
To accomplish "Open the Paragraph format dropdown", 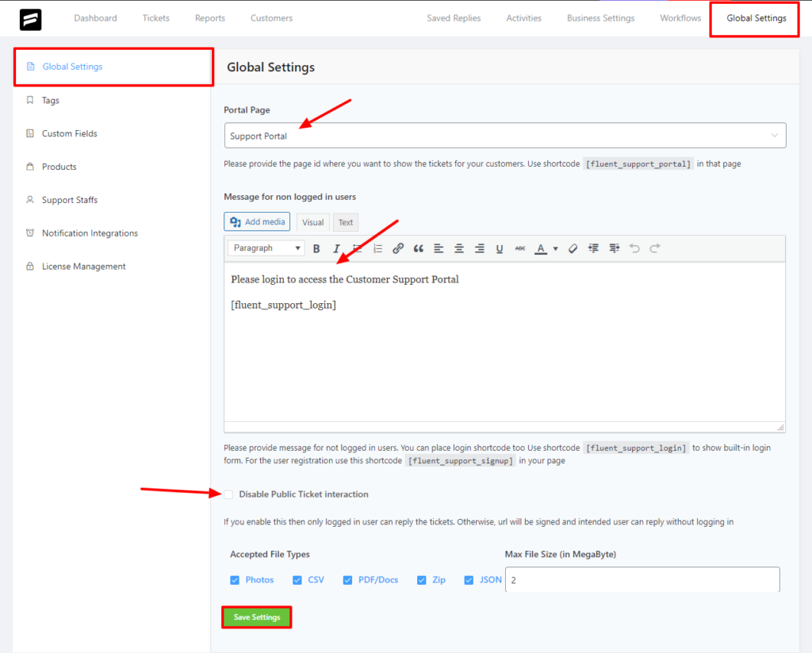I will click(266, 248).
